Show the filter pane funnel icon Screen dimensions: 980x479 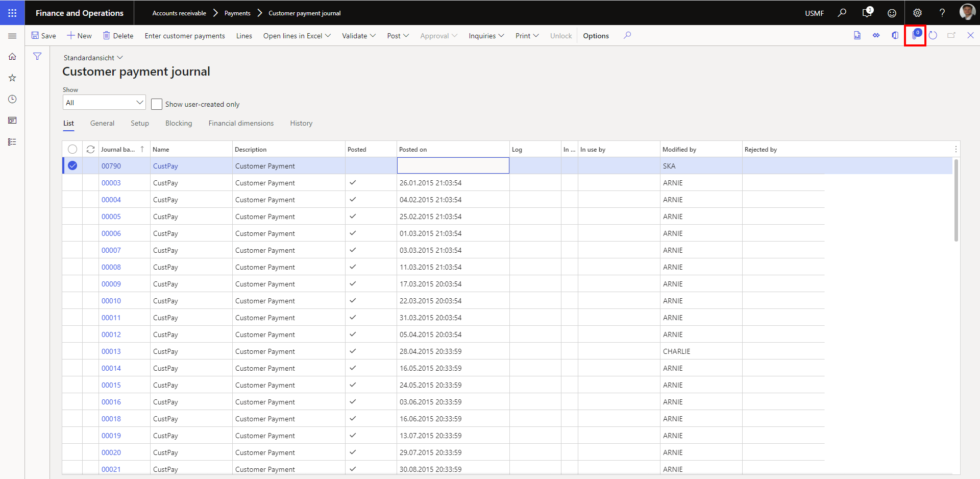tap(37, 56)
